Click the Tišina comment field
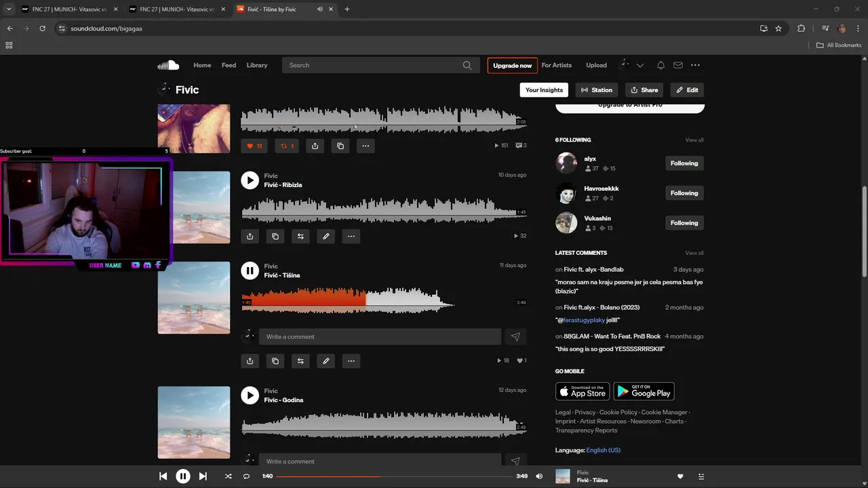868x488 pixels. [x=380, y=337]
